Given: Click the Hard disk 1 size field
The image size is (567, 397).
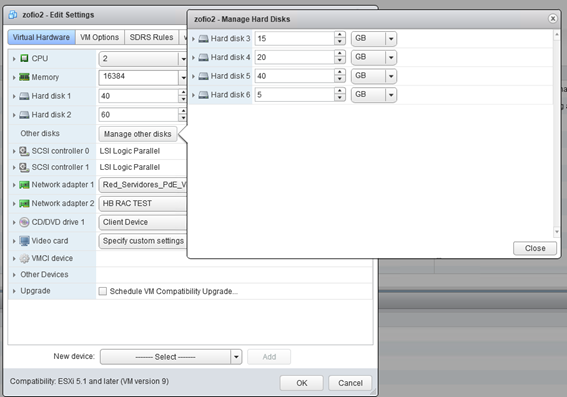Looking at the screenshot, I should tap(138, 96).
